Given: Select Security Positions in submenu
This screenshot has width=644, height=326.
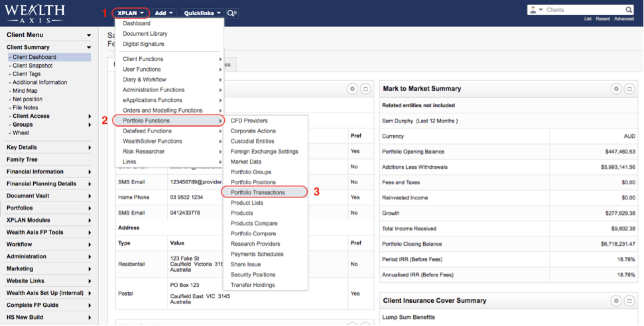Looking at the screenshot, I should (253, 275).
